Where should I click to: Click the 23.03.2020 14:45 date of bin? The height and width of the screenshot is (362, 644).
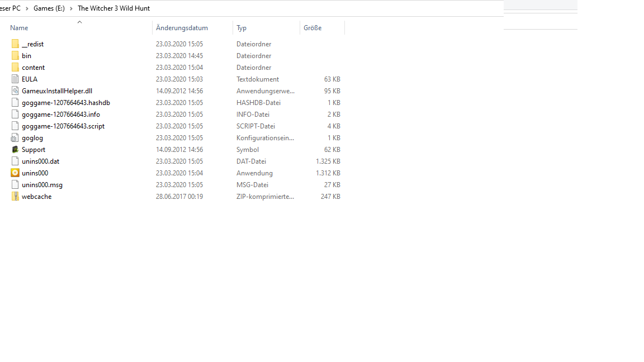[179, 56]
